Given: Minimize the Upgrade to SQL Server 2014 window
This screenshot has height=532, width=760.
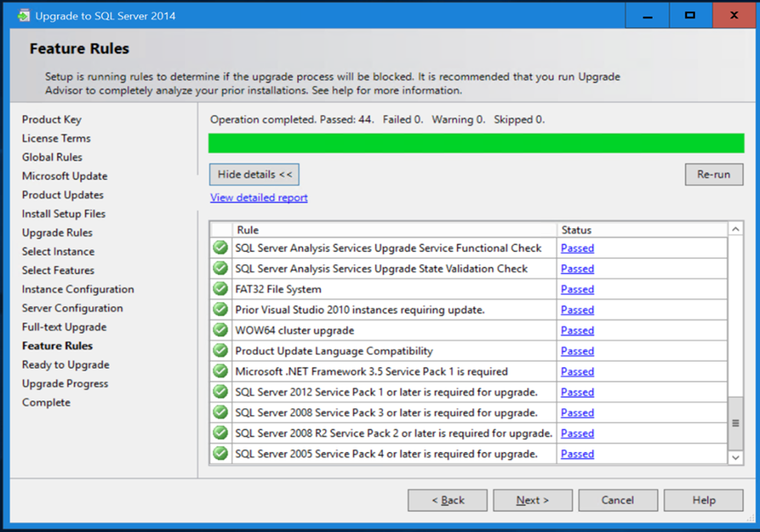Looking at the screenshot, I should [x=648, y=15].
